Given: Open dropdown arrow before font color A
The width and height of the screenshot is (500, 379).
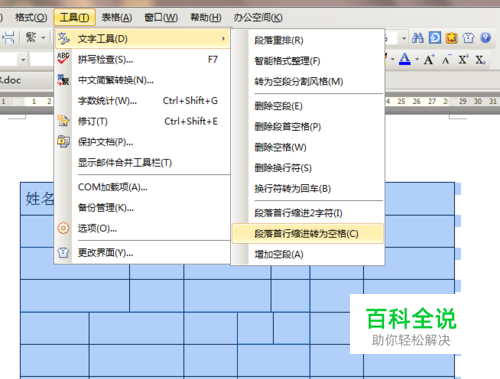Looking at the screenshot, I should coord(392,59).
